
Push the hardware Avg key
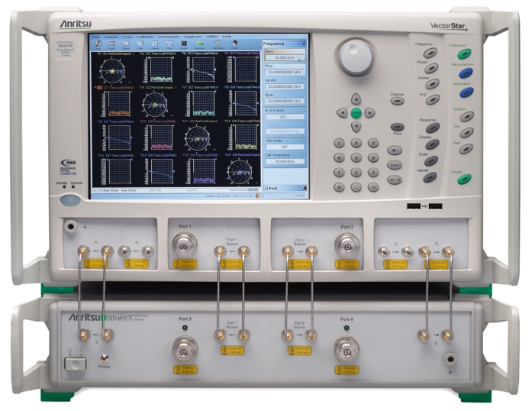pyautogui.click(x=433, y=99)
